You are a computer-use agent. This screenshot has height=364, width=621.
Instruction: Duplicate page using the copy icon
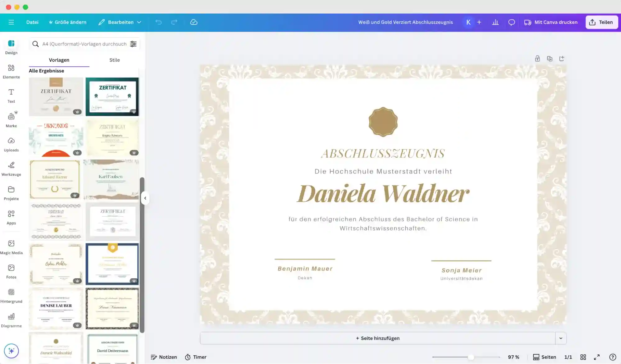coord(550,59)
